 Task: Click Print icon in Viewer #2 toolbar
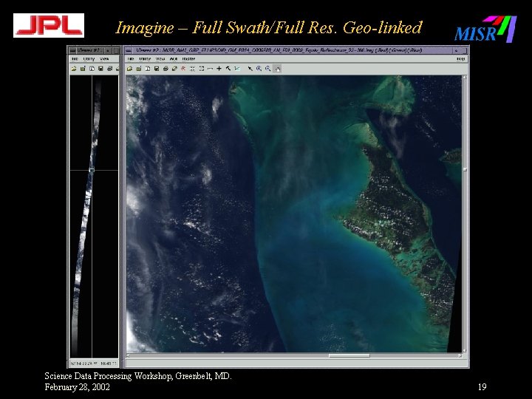click(166, 69)
